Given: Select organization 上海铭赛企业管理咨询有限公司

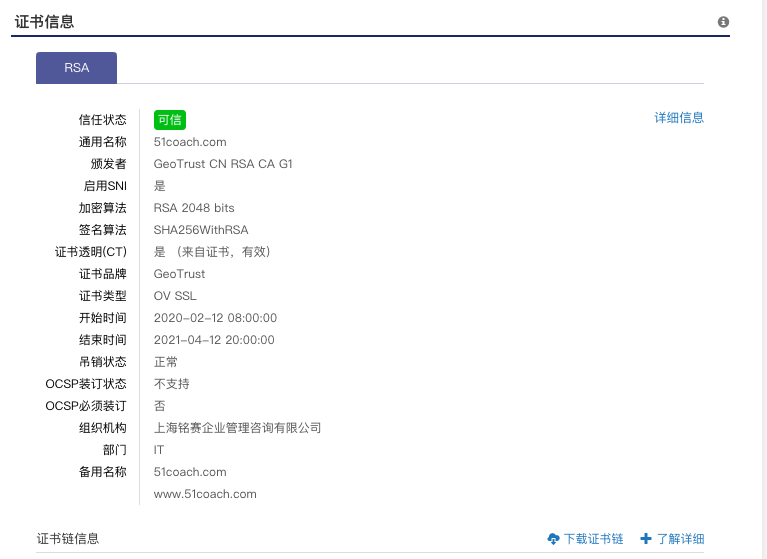Looking at the screenshot, I should (237, 428).
